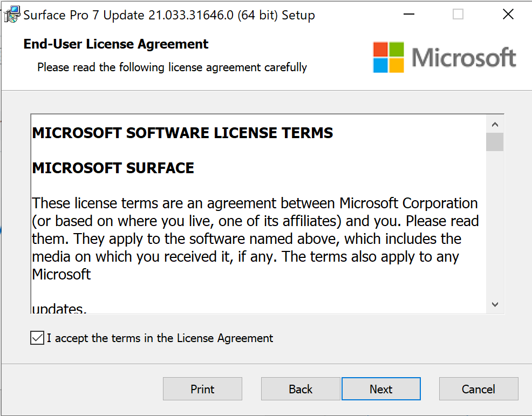Image resolution: width=532 pixels, height=416 pixels.
Task: Print the license agreement
Action: [x=202, y=389]
